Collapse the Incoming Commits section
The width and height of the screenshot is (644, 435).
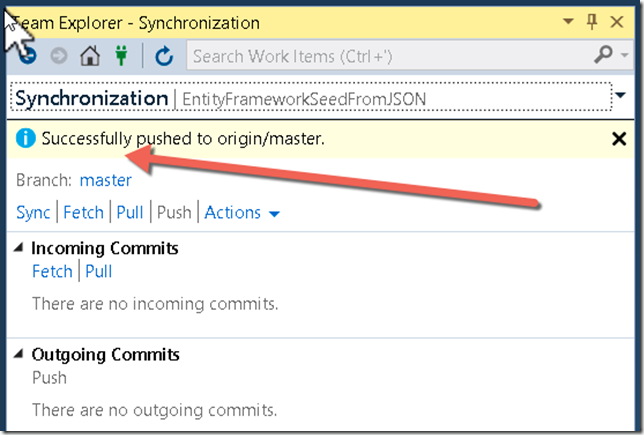(18, 247)
